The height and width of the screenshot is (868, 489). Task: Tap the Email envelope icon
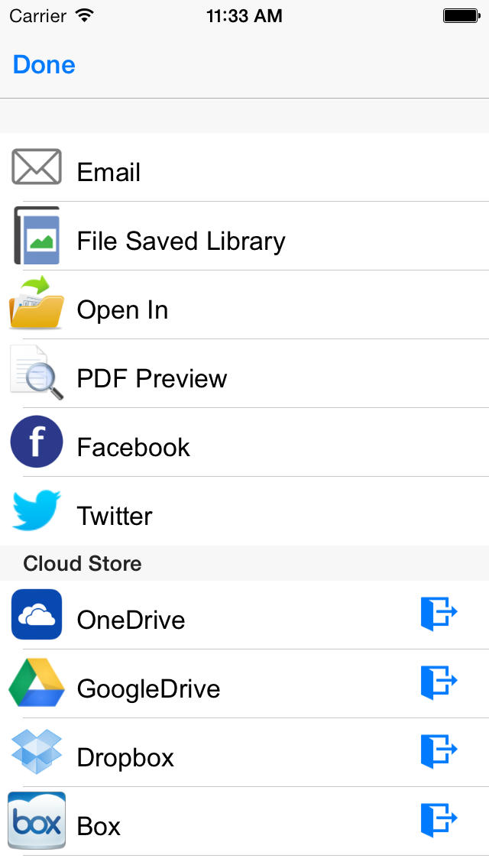coord(37,167)
